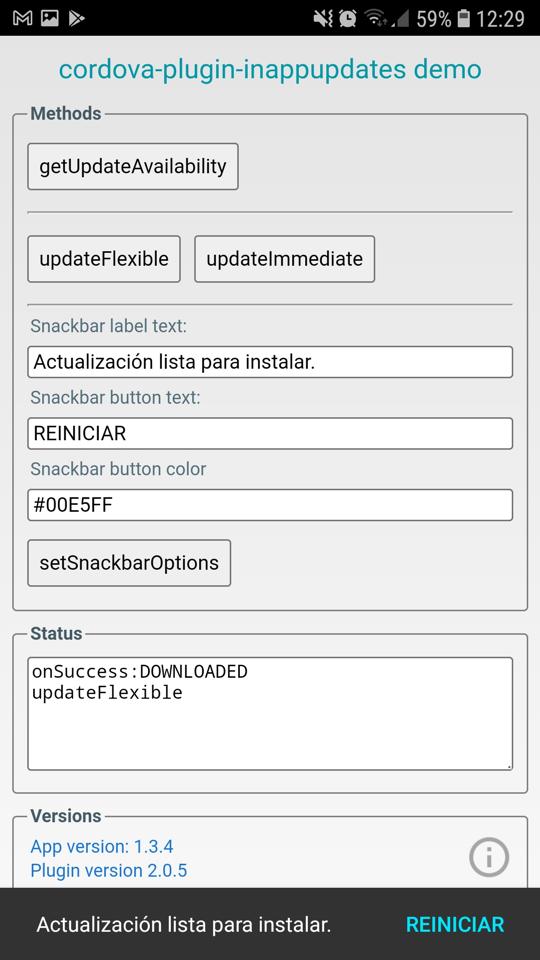This screenshot has height=960, width=540.
Task: Open the App version 1.3.4 link
Action: (102, 847)
